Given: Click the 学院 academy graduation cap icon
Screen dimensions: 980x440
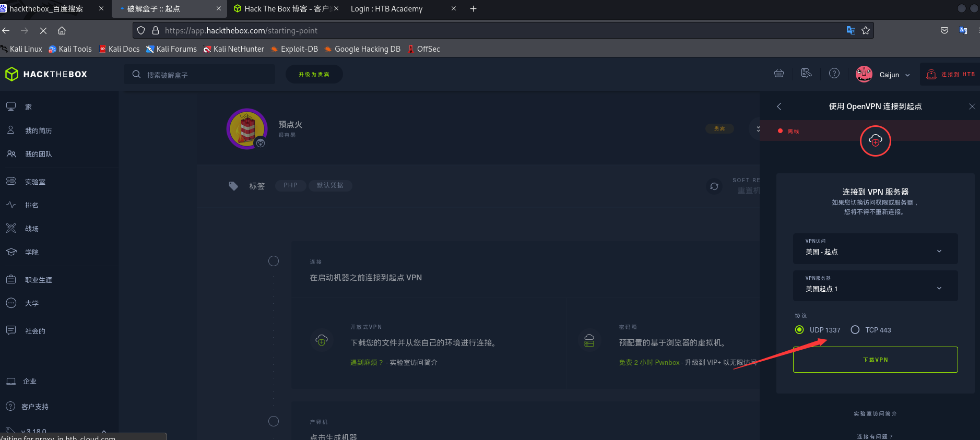Looking at the screenshot, I should [x=11, y=252].
